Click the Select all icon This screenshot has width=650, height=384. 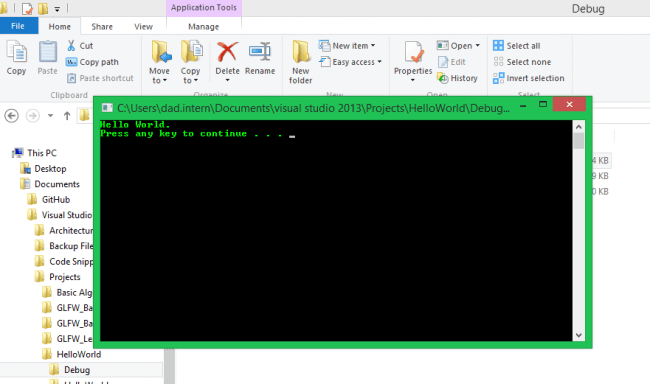[x=498, y=46]
